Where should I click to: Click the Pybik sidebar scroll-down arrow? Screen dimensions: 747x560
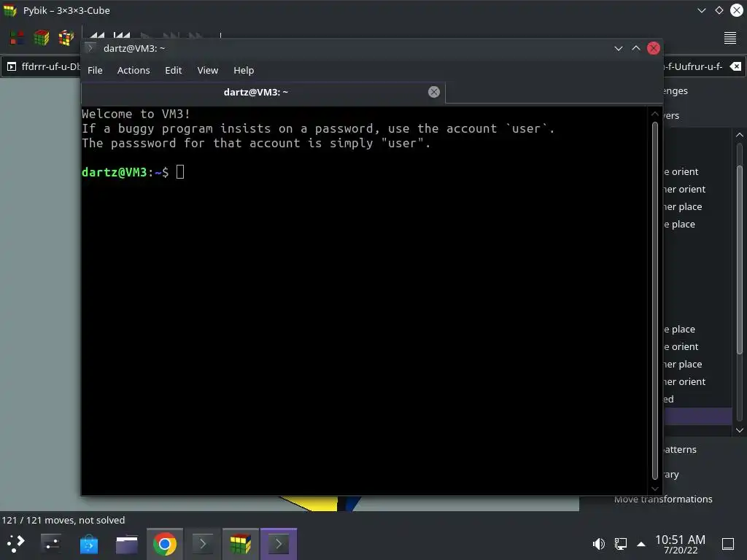740,430
